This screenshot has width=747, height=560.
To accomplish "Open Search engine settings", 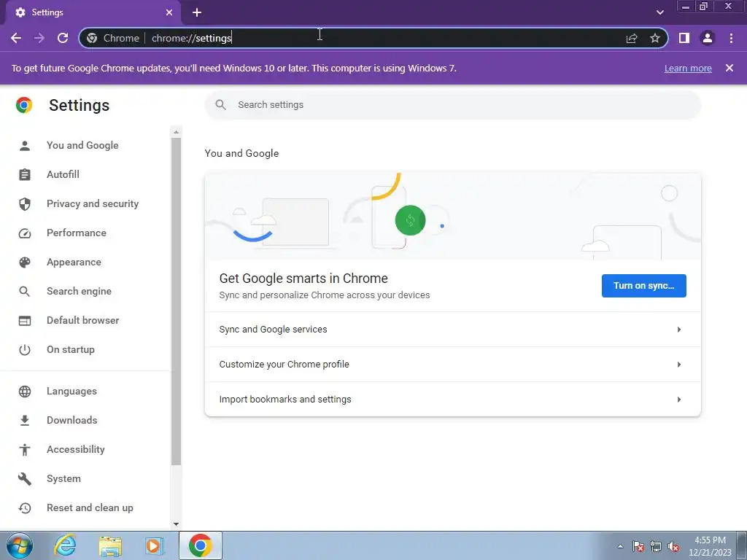I will click(x=79, y=292).
